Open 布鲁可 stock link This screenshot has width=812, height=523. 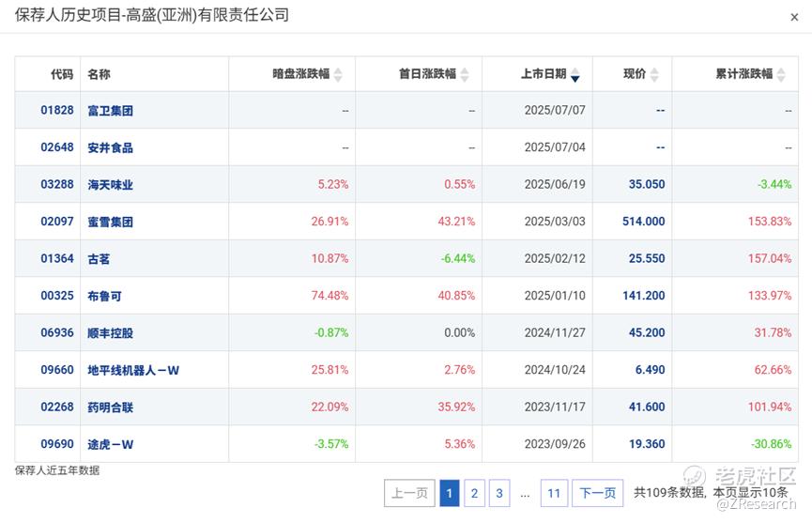[104, 296]
